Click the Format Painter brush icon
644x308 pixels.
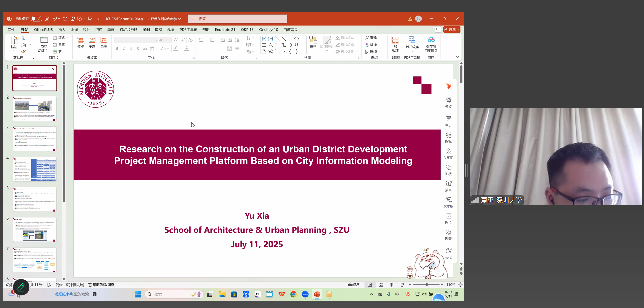click(23, 52)
